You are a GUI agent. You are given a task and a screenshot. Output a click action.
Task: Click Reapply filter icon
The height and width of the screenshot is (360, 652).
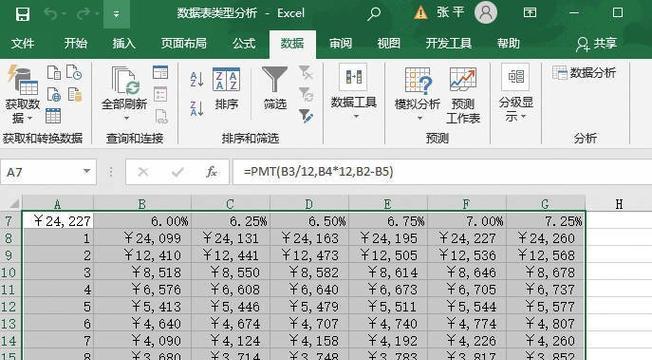306,94
